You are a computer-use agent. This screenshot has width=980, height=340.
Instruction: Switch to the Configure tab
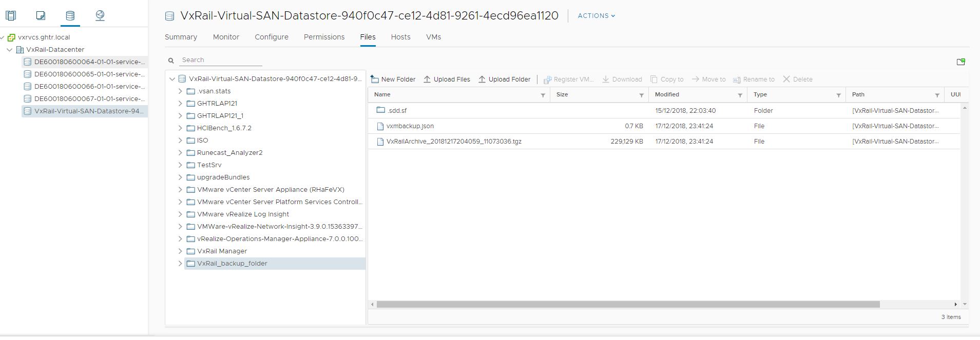click(272, 37)
